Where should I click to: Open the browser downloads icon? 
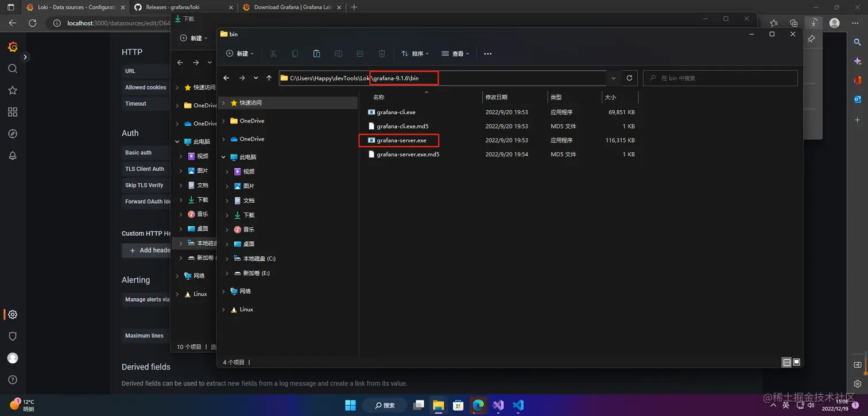(814, 23)
